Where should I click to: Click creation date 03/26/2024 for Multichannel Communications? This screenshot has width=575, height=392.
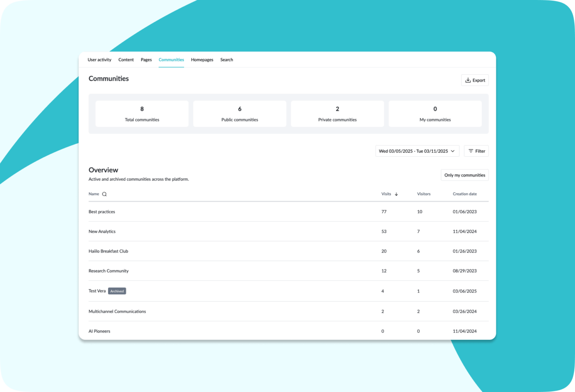[x=465, y=311]
